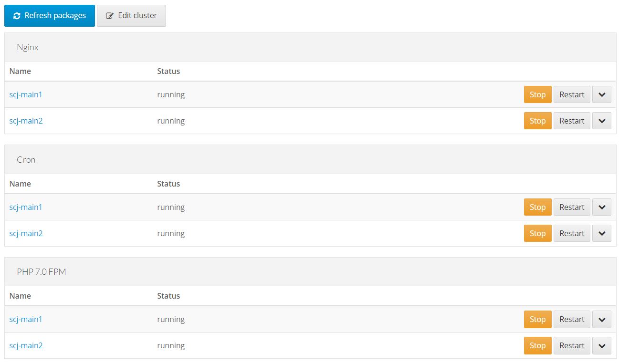Restart PHP 7.0 FPM on scj-main2
This screenshot has height=364, width=619.
[x=572, y=345]
